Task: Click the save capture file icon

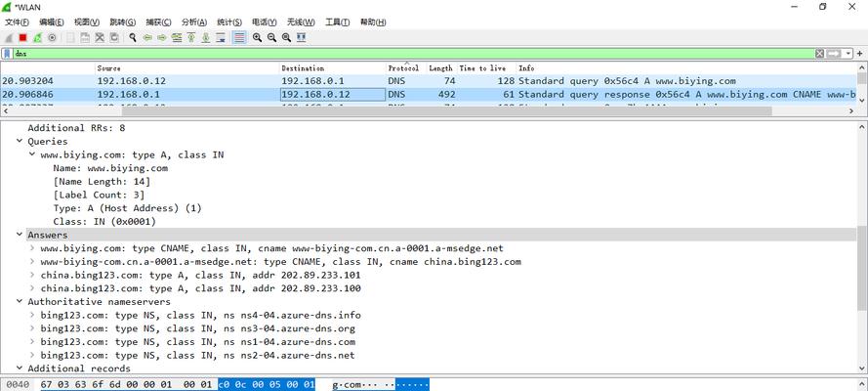Action: pos(85,38)
